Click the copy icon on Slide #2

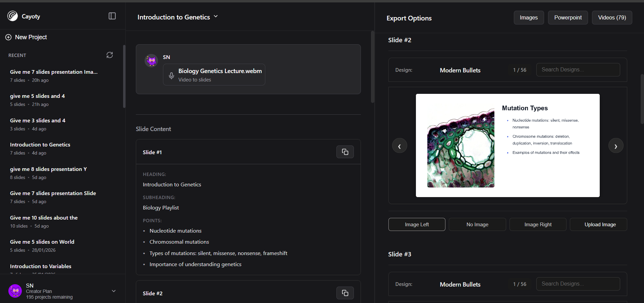[x=345, y=293]
